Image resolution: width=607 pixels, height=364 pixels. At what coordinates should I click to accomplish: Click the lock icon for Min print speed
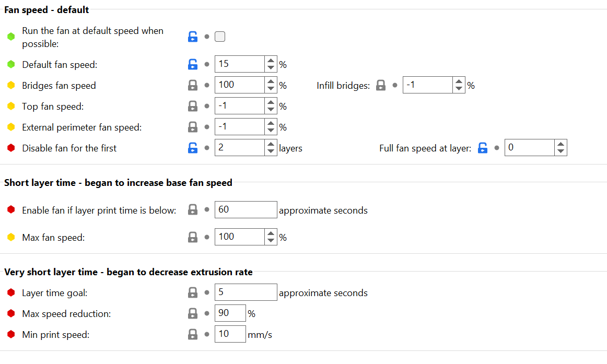point(193,334)
